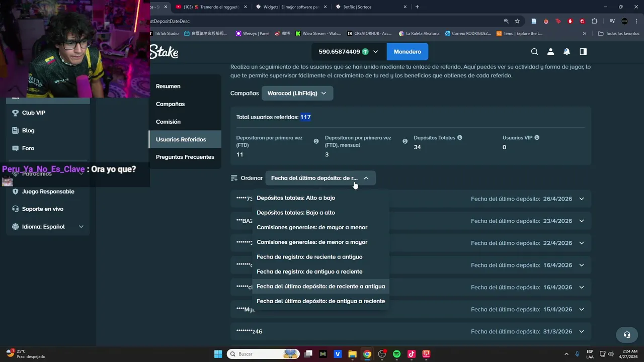
Task: Open the Weezyx | Panel bookmark
Action: pos(253,34)
